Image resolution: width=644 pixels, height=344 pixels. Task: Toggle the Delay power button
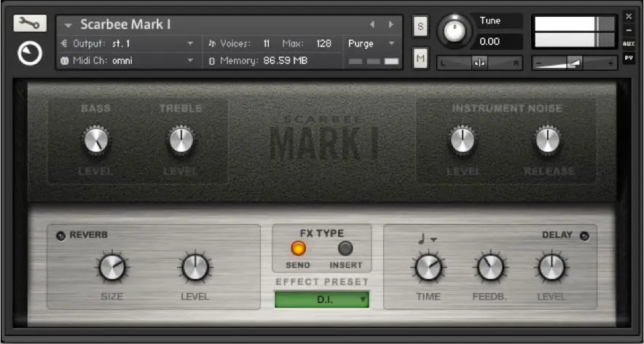point(584,236)
